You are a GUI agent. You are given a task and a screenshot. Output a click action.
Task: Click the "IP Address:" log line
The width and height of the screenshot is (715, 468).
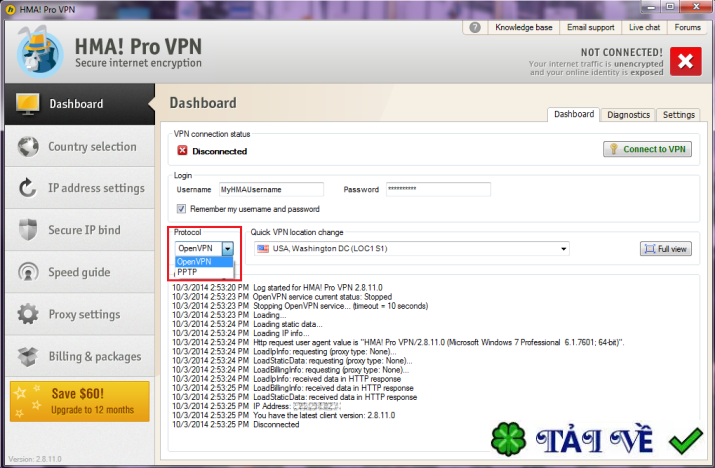256,406
